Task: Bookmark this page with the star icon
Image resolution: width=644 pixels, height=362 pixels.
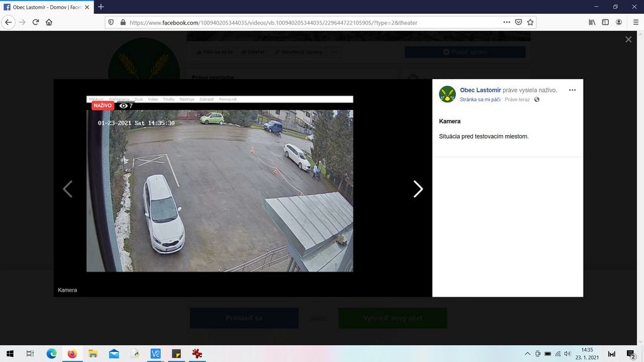Action: [530, 22]
